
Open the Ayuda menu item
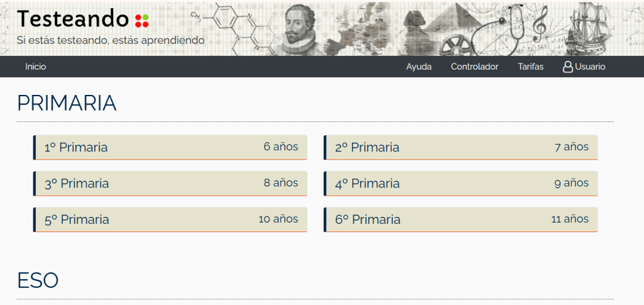419,67
